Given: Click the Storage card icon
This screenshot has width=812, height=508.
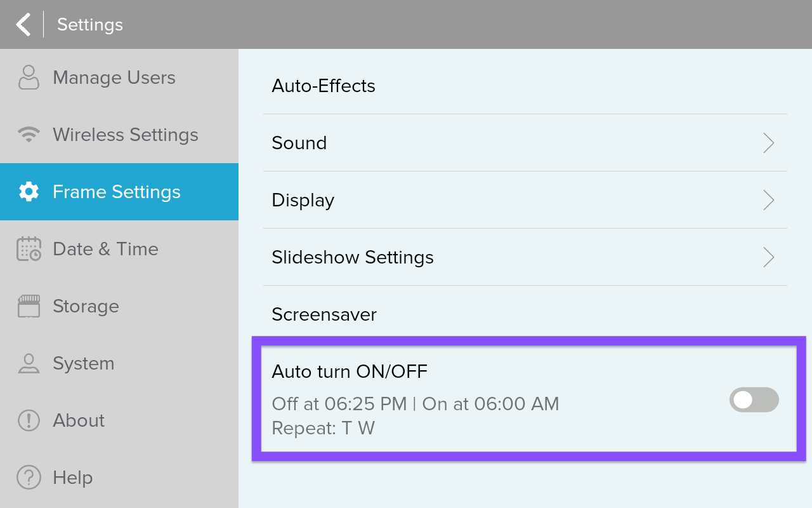Looking at the screenshot, I should [x=29, y=306].
